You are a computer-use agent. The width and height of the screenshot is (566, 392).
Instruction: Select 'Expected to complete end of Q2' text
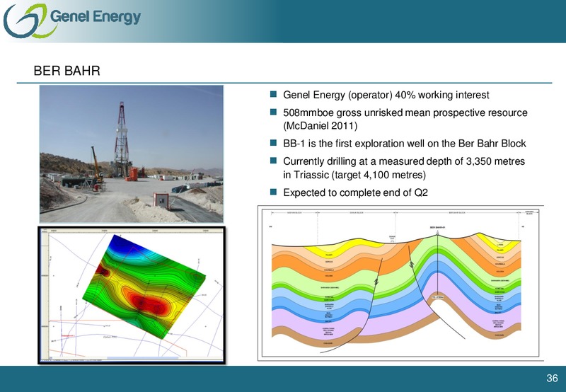[356, 192]
